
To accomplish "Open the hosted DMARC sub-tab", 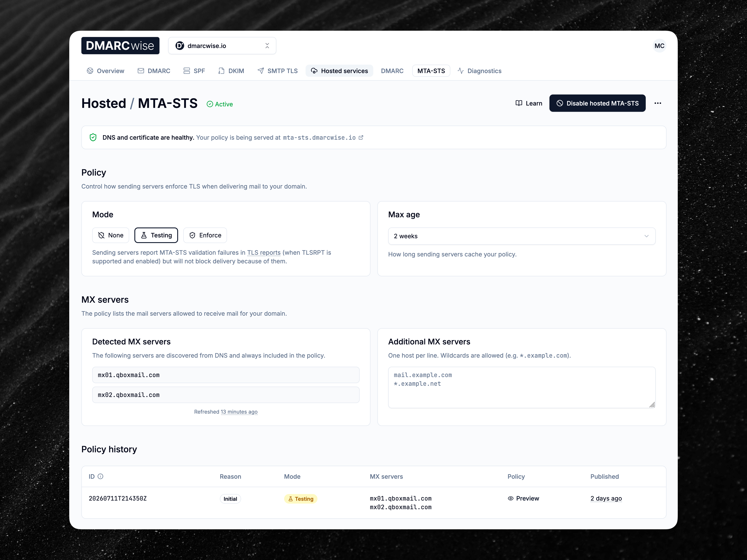I will (392, 71).
